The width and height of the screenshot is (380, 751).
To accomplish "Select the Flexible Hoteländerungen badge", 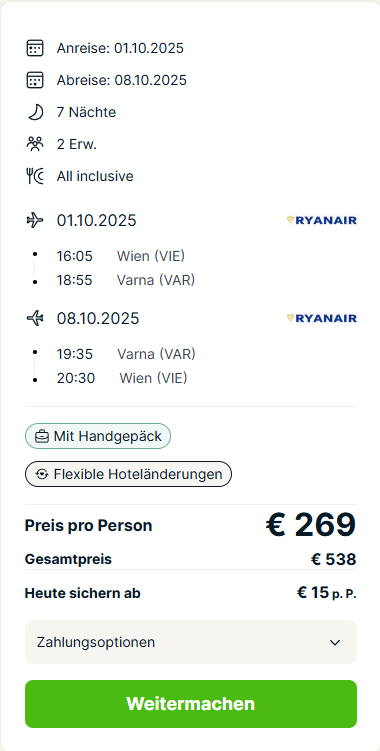I will pos(128,474).
